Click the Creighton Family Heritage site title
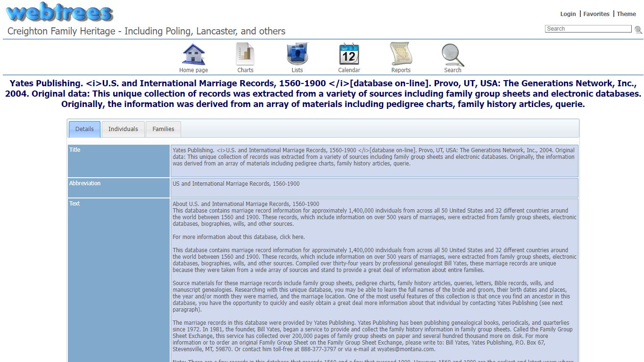 [146, 32]
